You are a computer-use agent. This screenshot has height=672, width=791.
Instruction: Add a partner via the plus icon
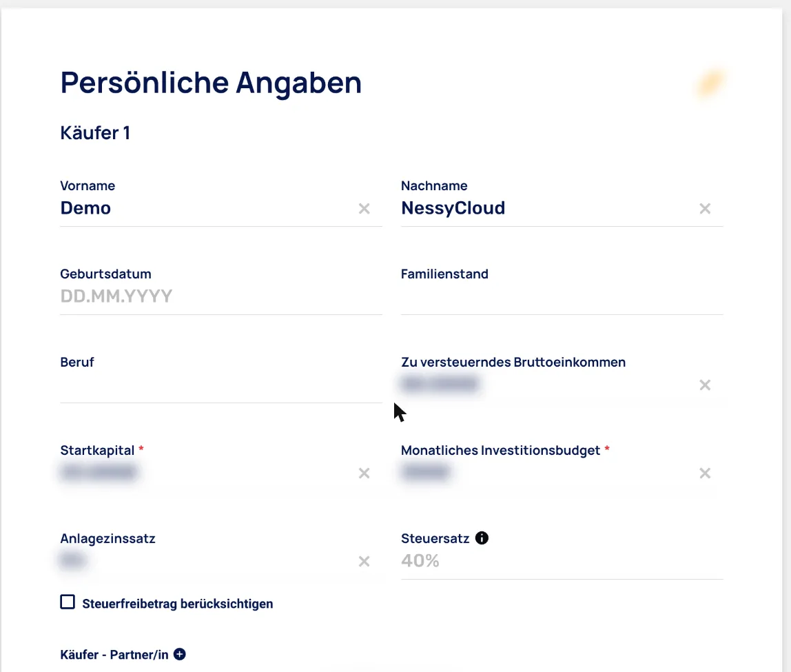coord(180,654)
